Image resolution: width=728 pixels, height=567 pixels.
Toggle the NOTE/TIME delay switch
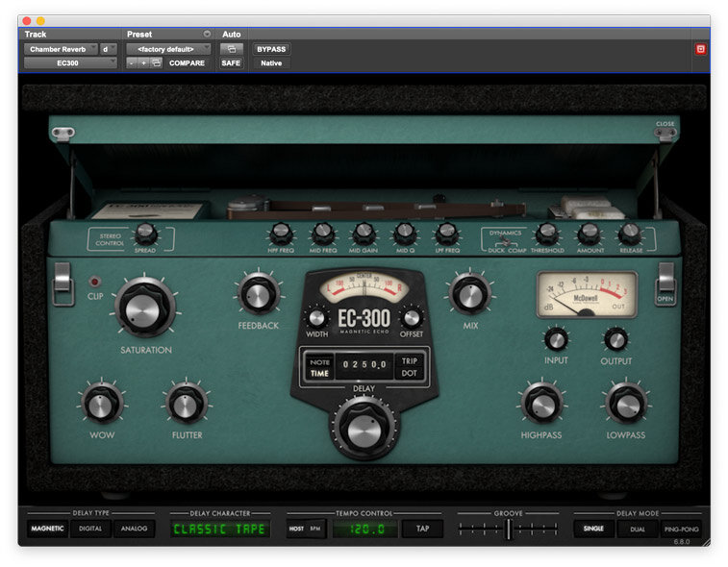tap(319, 367)
